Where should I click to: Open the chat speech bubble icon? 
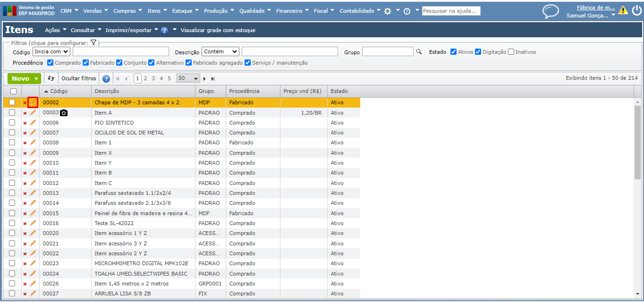pos(550,11)
